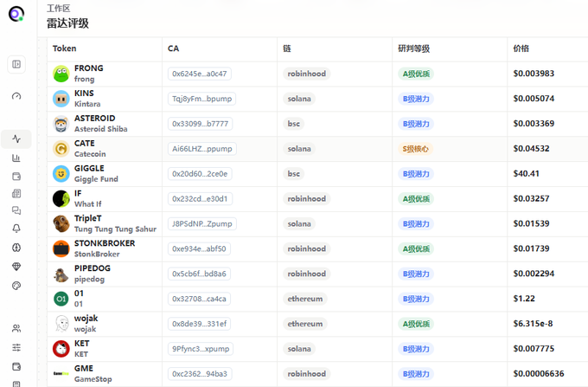This screenshot has width=588, height=387.
Task: Open the newspaper icon in sidebar
Action: (x=16, y=194)
